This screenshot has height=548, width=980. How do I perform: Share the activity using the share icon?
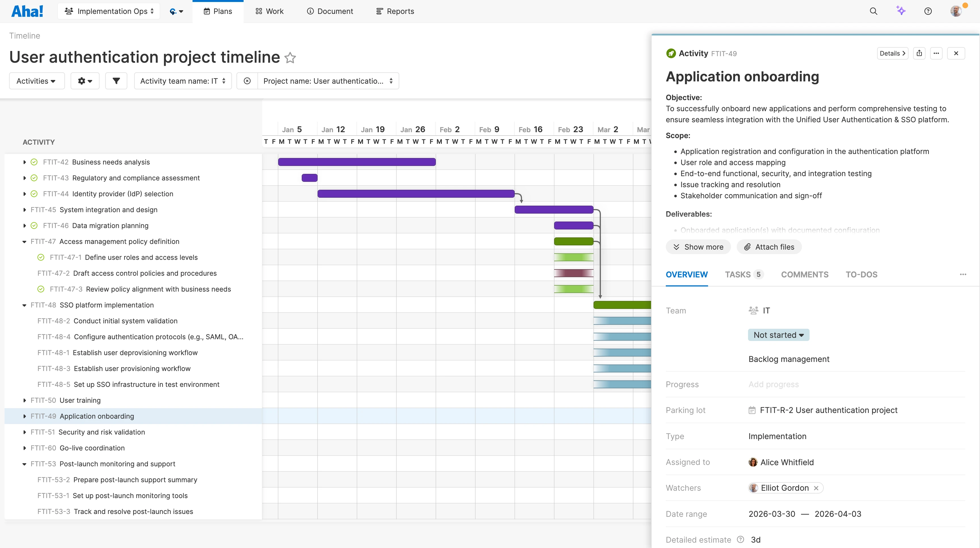920,53
